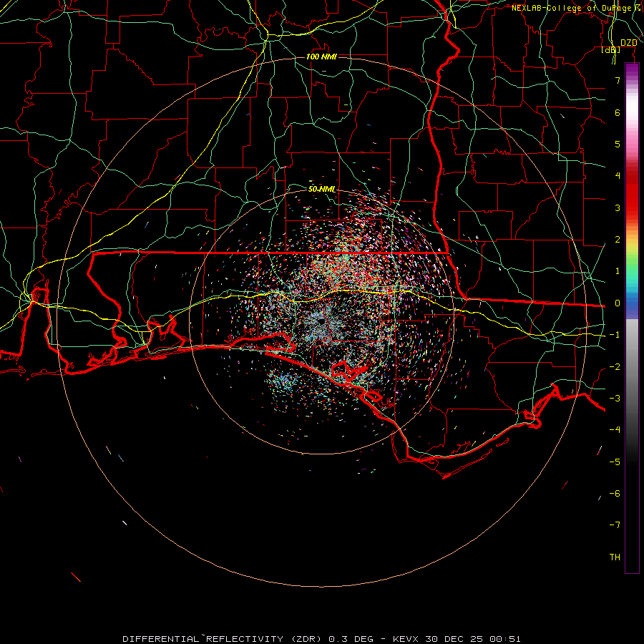Click the DZD product label
644x644 pixels.
[628, 43]
